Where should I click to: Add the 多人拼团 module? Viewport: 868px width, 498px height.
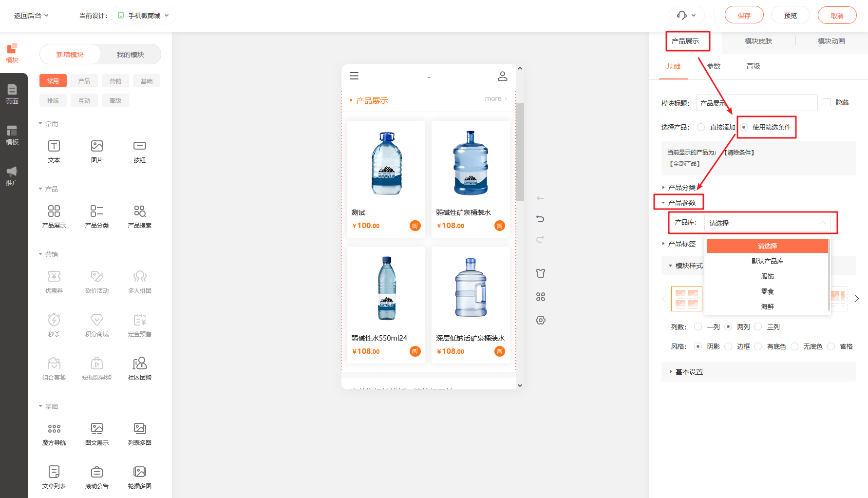[140, 282]
